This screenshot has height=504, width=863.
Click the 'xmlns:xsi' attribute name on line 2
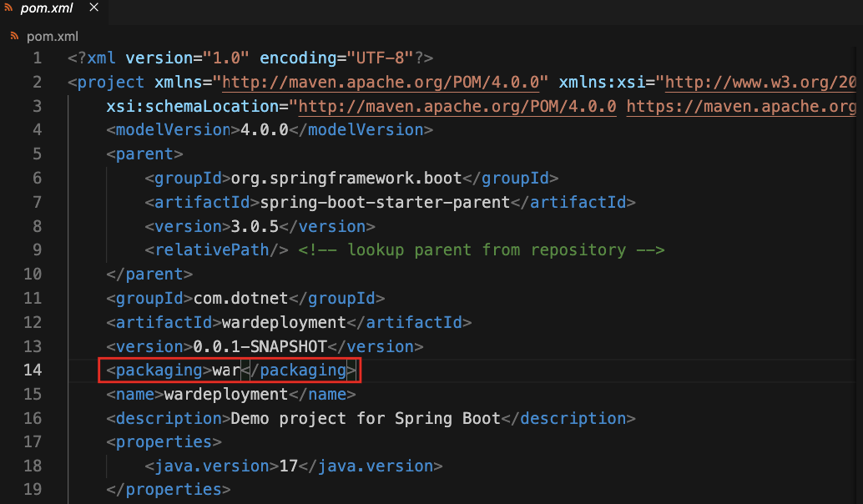602,83
